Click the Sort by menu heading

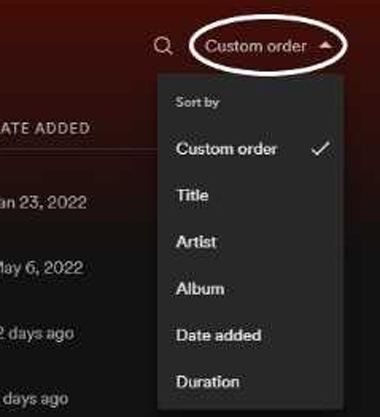[x=197, y=102]
